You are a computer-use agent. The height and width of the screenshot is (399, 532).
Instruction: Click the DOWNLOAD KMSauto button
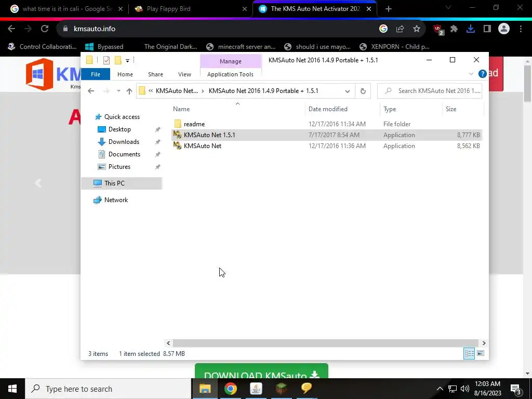click(x=261, y=371)
